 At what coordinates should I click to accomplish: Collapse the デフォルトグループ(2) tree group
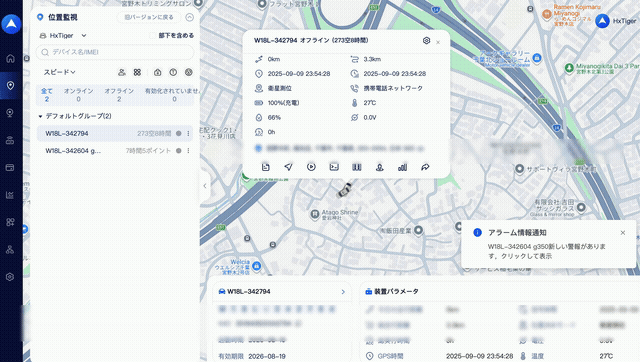(40, 116)
